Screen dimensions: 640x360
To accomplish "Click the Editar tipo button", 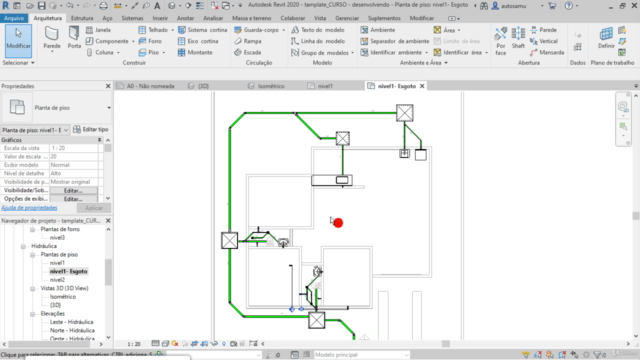I will [x=91, y=129].
